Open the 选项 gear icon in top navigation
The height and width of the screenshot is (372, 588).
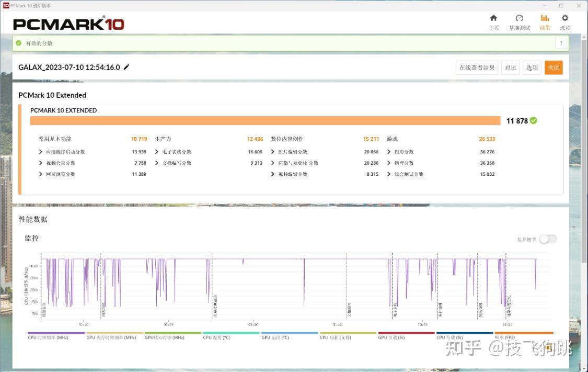point(565,18)
